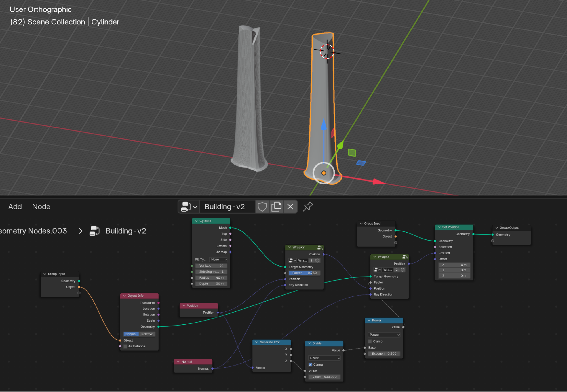Open the Node menu
Image resolution: width=567 pixels, height=392 pixels.
[x=41, y=207]
